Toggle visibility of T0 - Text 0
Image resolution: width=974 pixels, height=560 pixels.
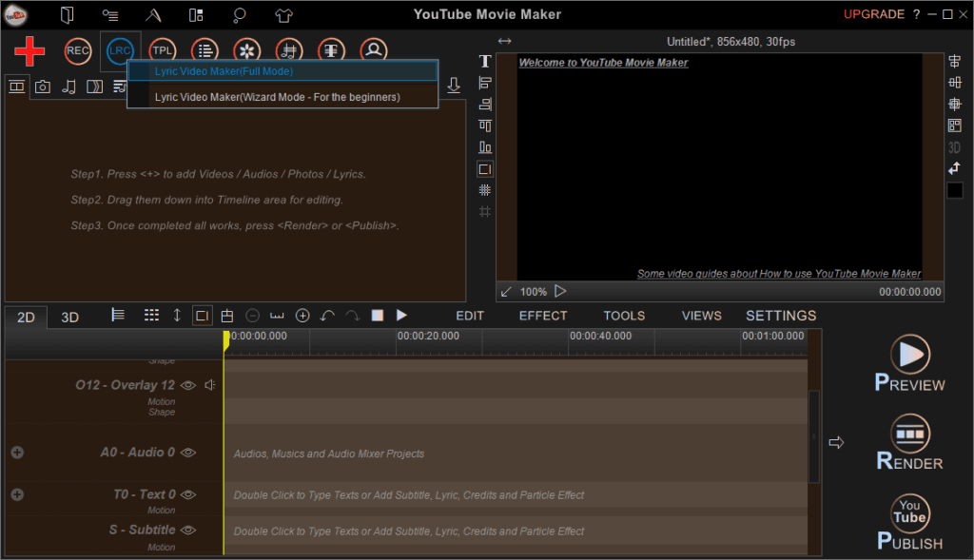coord(188,494)
